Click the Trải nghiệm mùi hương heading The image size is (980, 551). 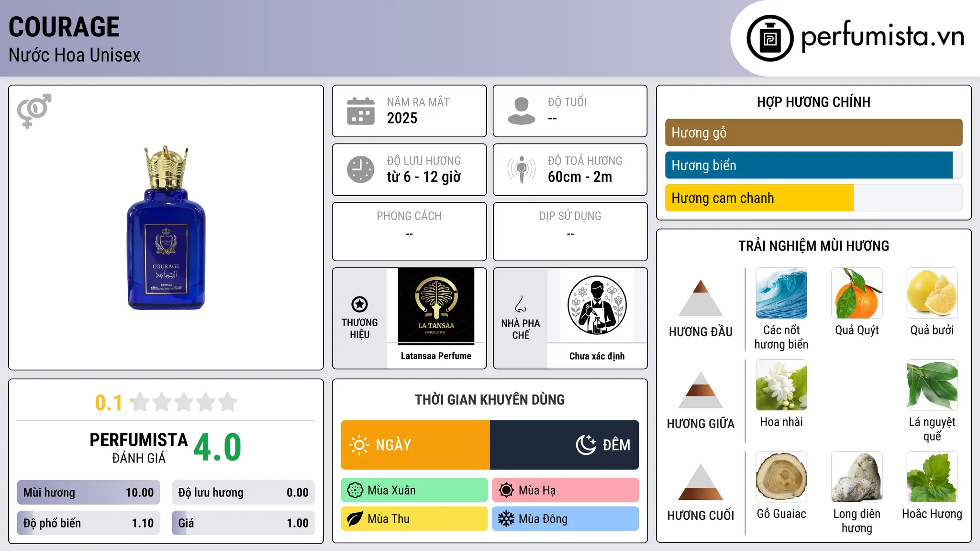click(813, 246)
